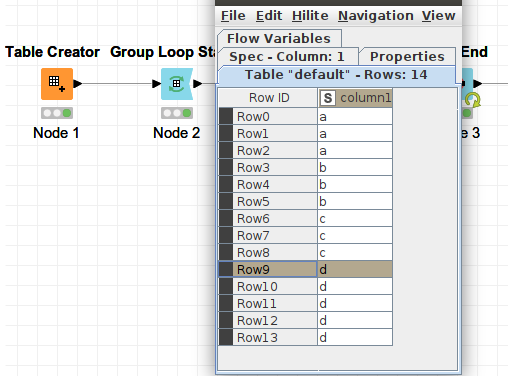Switch to the Properties tab
Image resolution: width=508 pixels, height=376 pixels.
407,57
